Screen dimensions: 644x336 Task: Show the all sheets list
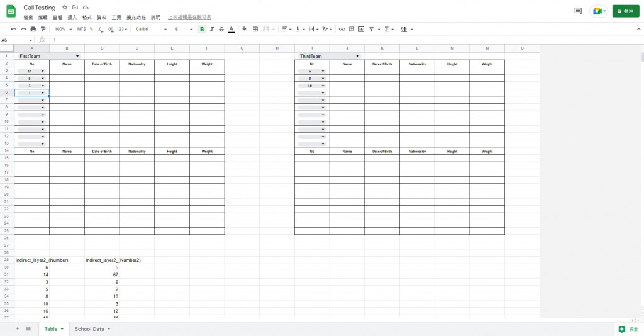[x=28, y=328]
